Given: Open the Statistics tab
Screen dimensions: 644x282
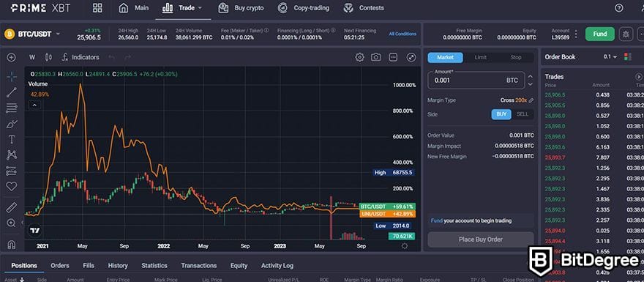Looking at the screenshot, I should pyautogui.click(x=154, y=266).
